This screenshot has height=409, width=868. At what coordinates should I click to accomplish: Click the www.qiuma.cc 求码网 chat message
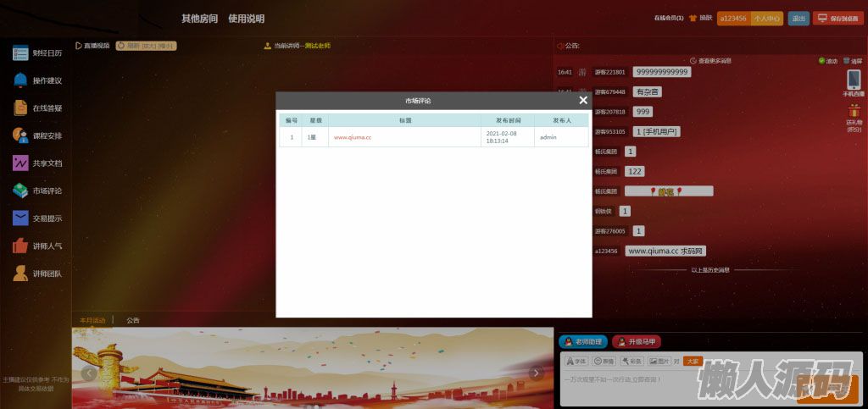pyautogui.click(x=665, y=251)
